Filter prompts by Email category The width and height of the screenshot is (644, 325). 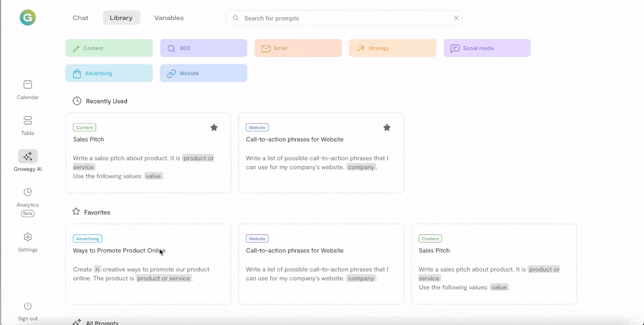tap(298, 48)
